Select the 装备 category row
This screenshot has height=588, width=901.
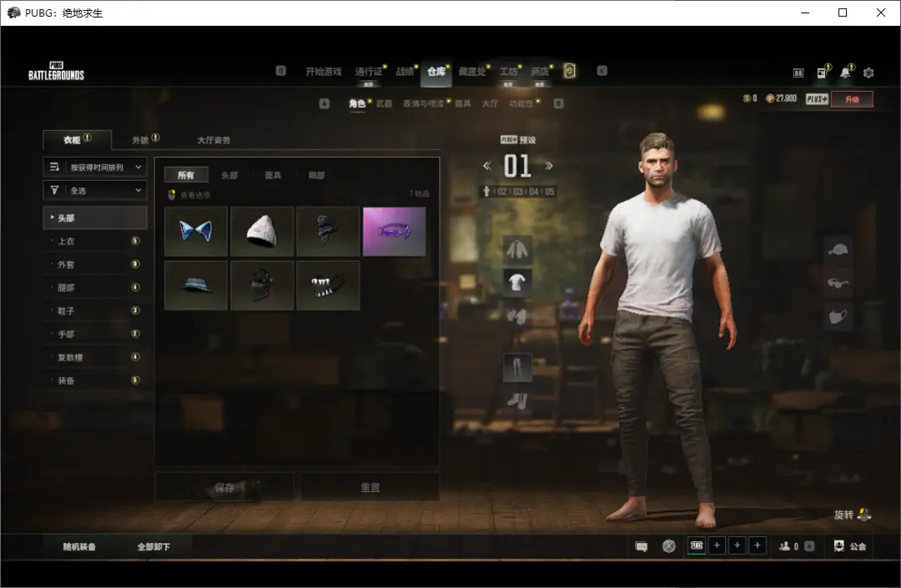tap(95, 380)
